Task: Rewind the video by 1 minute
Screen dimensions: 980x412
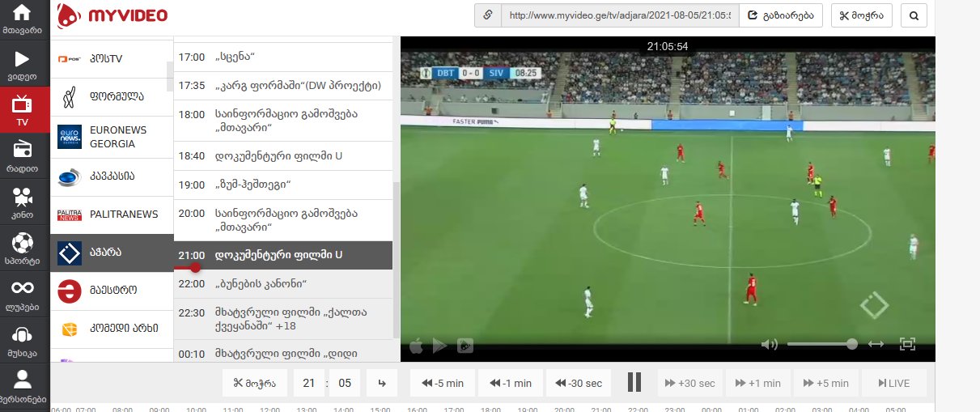Action: tap(511, 384)
